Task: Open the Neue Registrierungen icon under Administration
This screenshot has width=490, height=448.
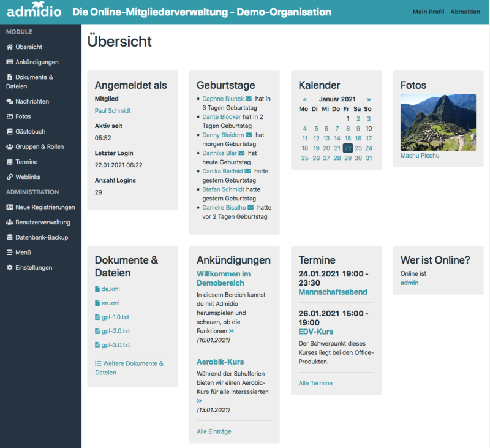Action: coord(9,207)
